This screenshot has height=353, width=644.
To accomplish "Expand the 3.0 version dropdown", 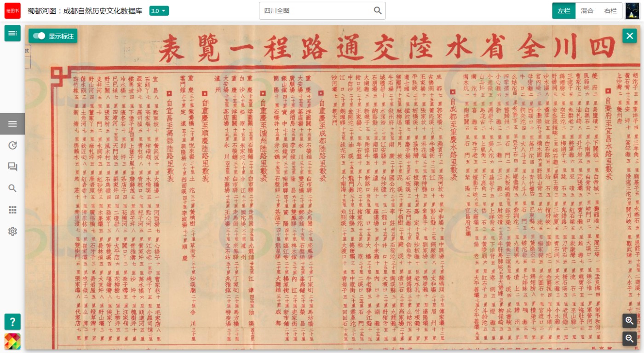I will (x=159, y=11).
